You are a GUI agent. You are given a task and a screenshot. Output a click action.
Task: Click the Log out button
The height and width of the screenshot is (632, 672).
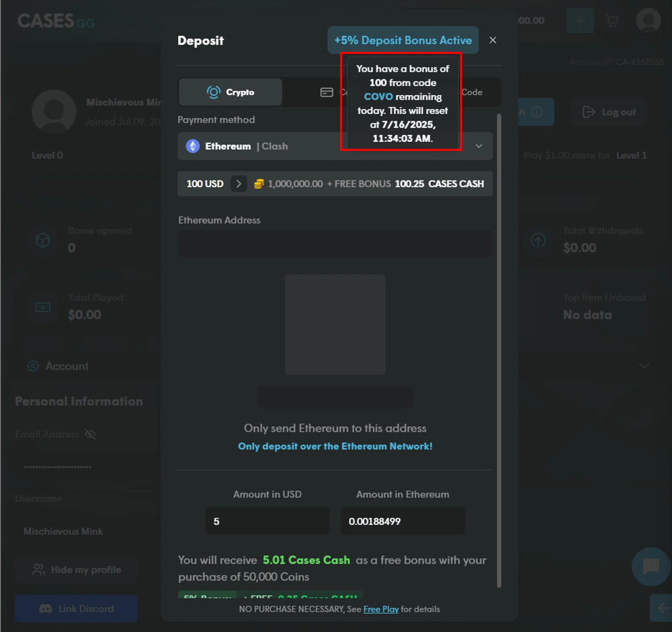pos(609,112)
